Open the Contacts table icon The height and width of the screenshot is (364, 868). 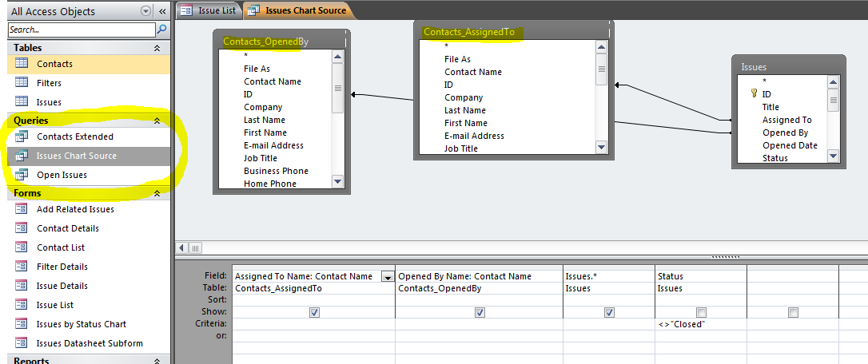pos(22,64)
